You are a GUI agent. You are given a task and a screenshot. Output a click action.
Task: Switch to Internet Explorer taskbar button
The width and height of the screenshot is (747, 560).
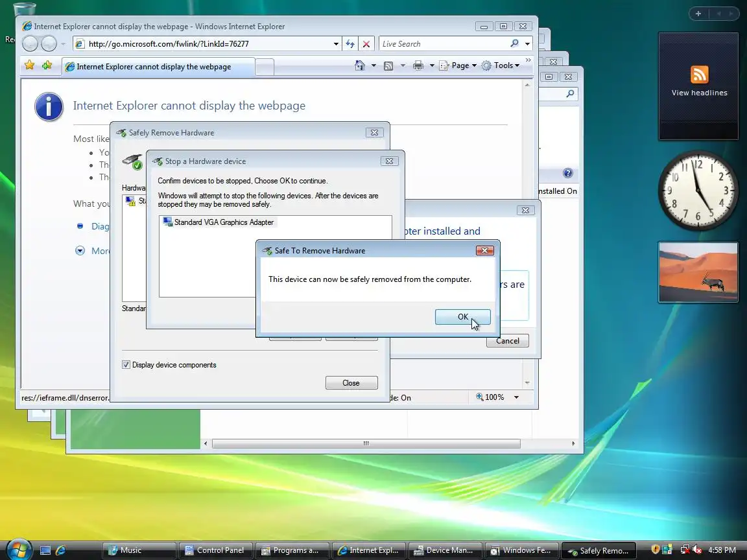pyautogui.click(x=368, y=550)
